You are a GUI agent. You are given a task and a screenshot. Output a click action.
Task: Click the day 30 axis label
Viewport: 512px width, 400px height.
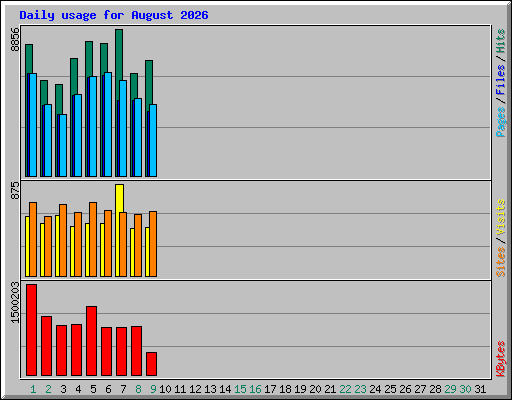pos(465,389)
